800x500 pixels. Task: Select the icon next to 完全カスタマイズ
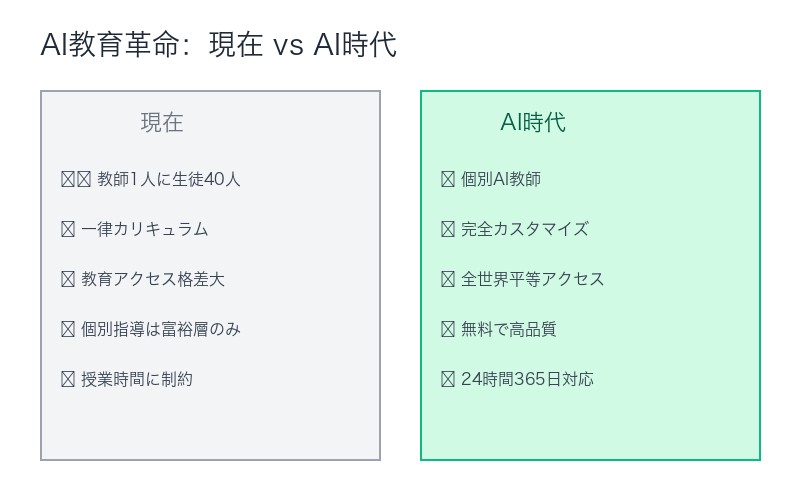[448, 230]
